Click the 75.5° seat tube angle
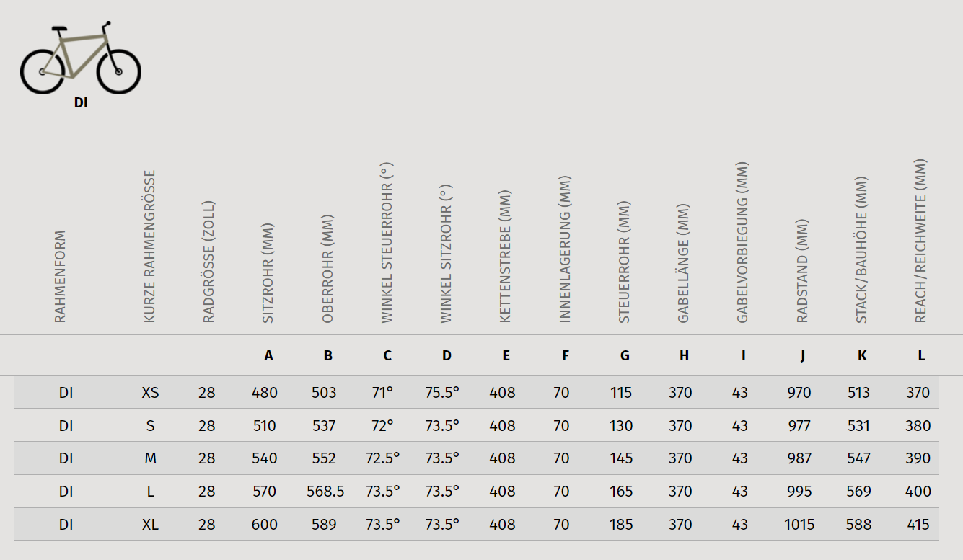Screen dimensions: 963x560 click(442, 393)
